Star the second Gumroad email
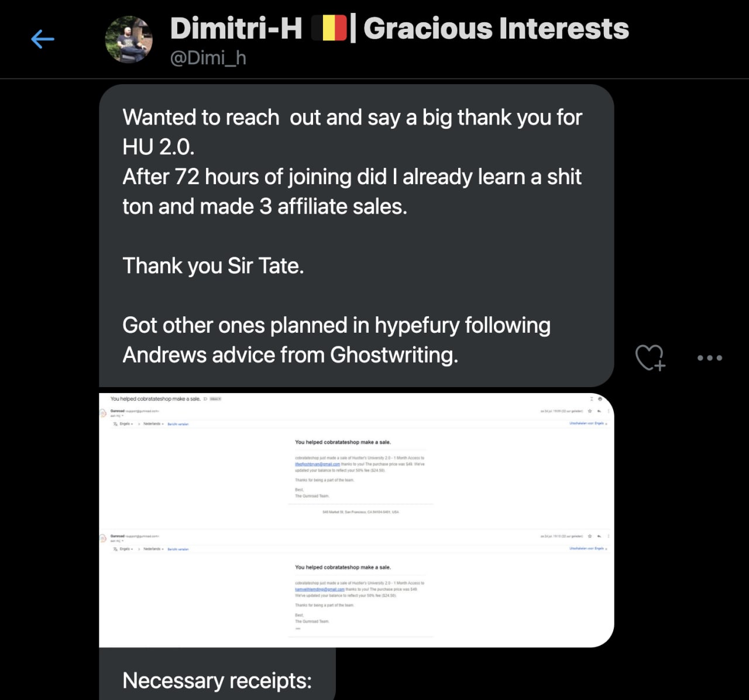The height and width of the screenshot is (700, 749). (590, 536)
